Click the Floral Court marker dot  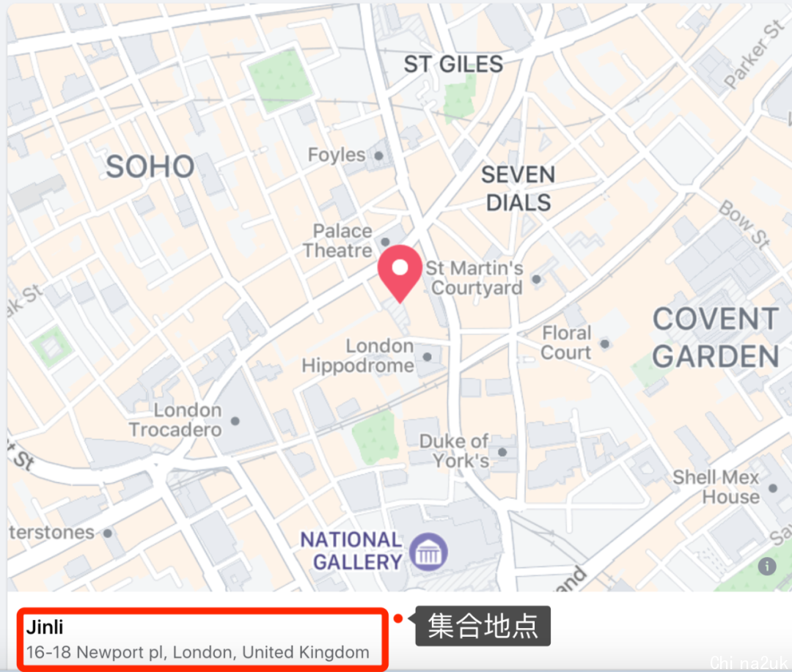(604, 344)
